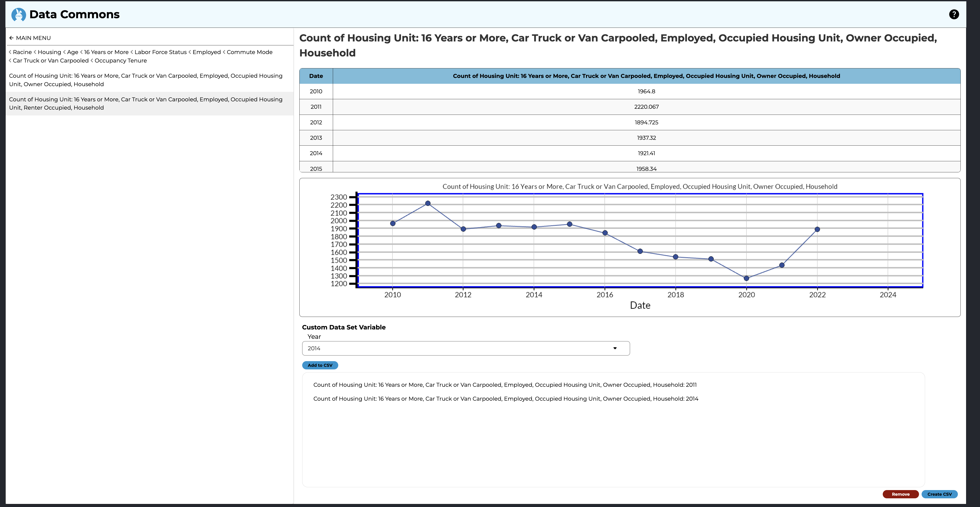The width and height of the screenshot is (980, 507).
Task: Navigate to Racine breadcrumb
Action: [x=22, y=52]
